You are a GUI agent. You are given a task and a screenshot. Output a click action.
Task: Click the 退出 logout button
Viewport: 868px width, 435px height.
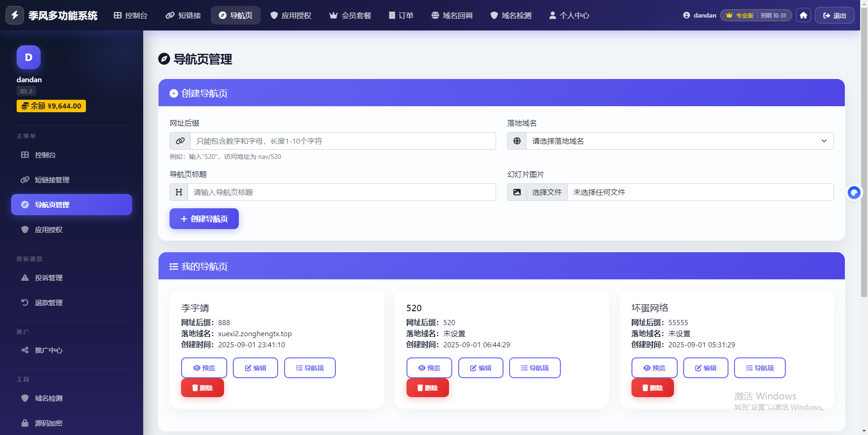pos(835,15)
